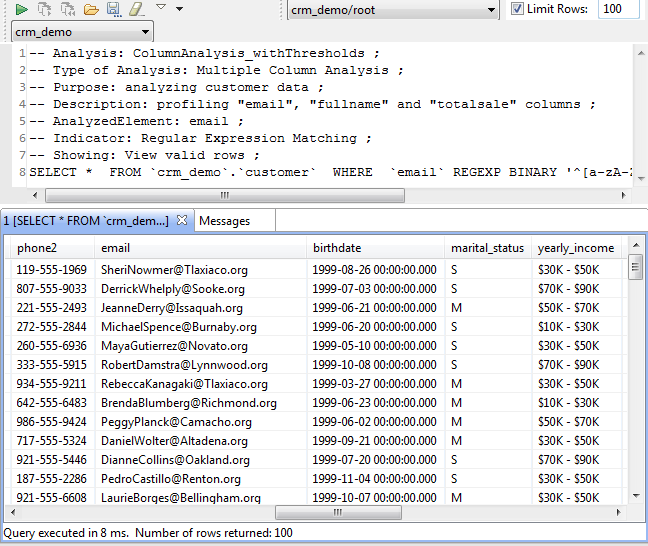Click the Limit Rows number field
The width and height of the screenshot is (648, 546).
point(618,9)
